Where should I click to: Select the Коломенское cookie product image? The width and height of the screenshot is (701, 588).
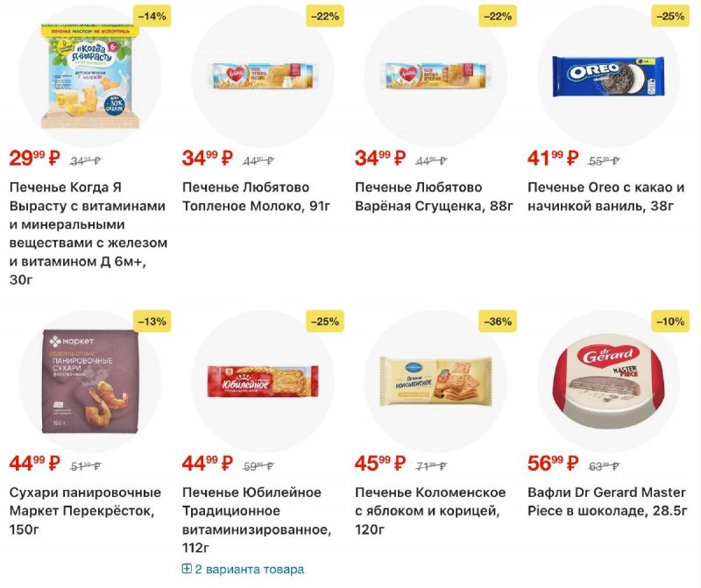coord(434,382)
